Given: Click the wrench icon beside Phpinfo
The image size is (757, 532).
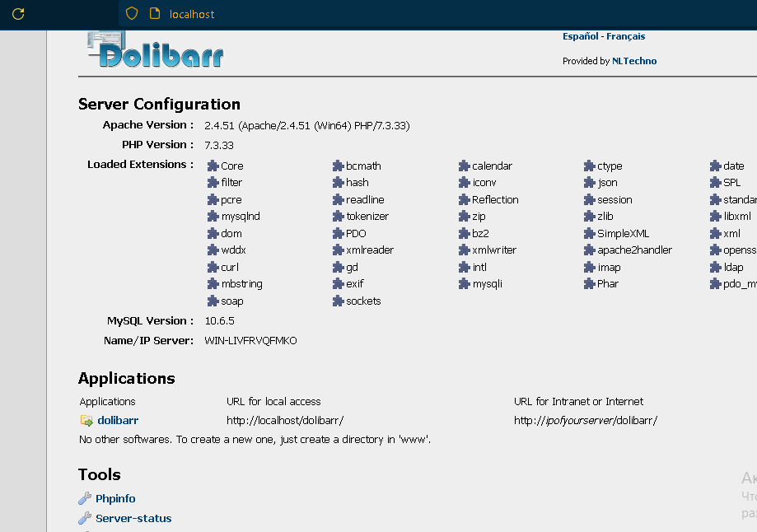Looking at the screenshot, I should (x=85, y=498).
